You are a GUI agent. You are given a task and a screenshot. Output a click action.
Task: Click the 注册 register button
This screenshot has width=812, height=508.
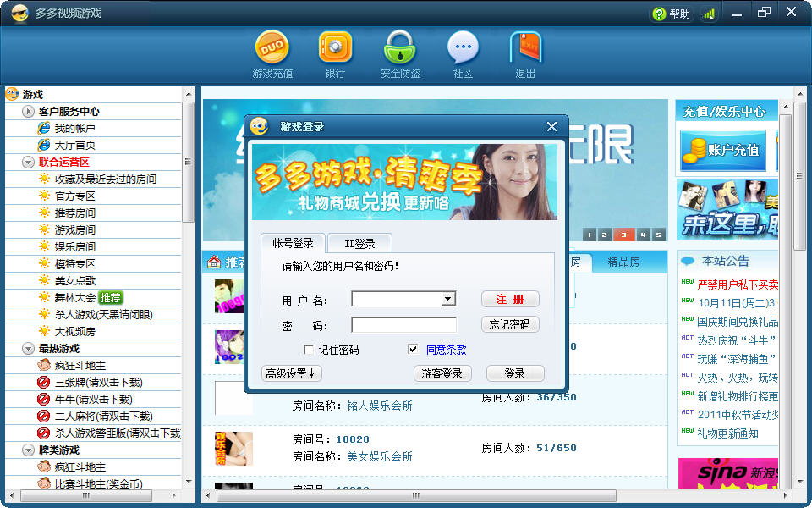[511, 298]
